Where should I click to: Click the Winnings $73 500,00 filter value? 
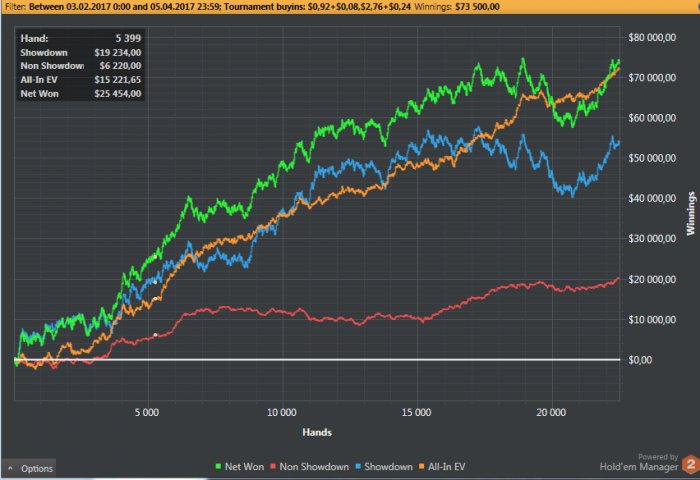477,7
